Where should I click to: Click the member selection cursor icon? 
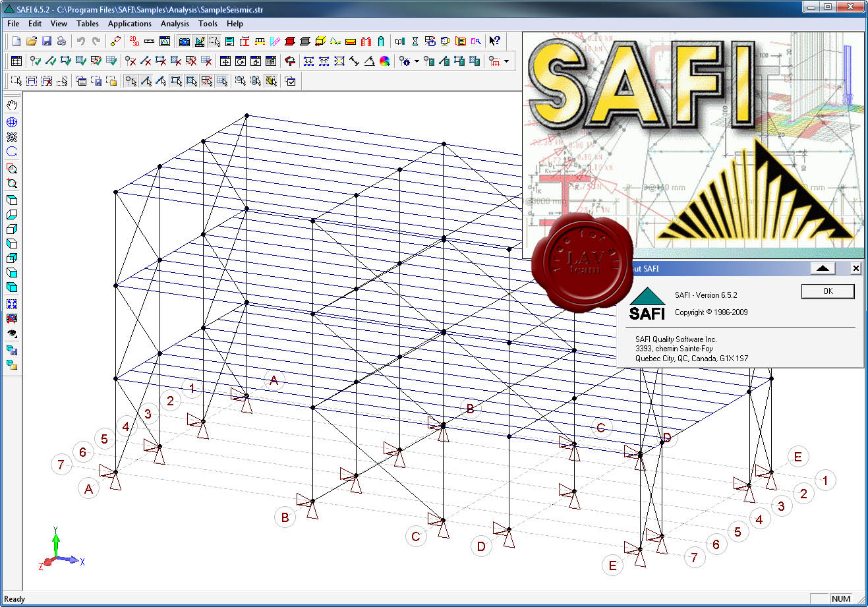[x=146, y=81]
